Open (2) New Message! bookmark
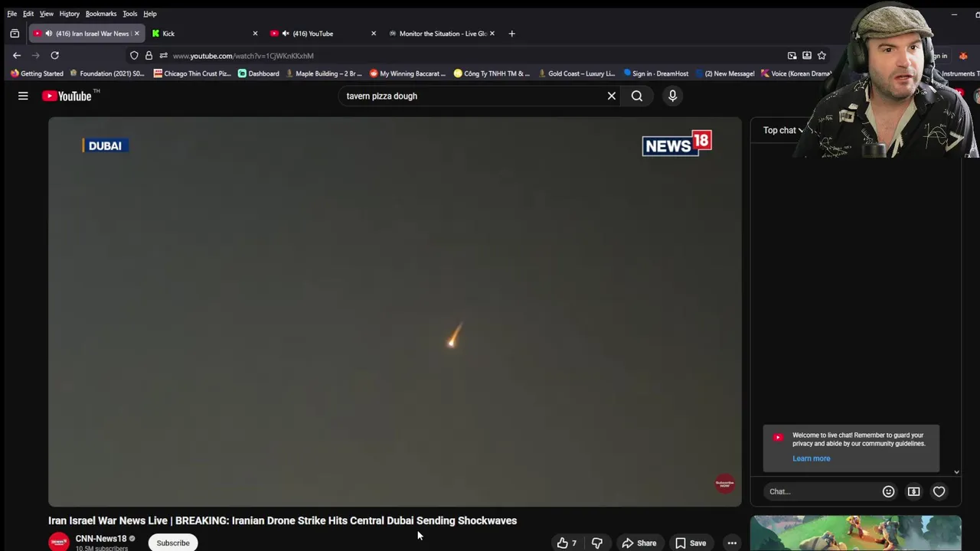Viewport: 980px width, 551px height. tap(725, 73)
